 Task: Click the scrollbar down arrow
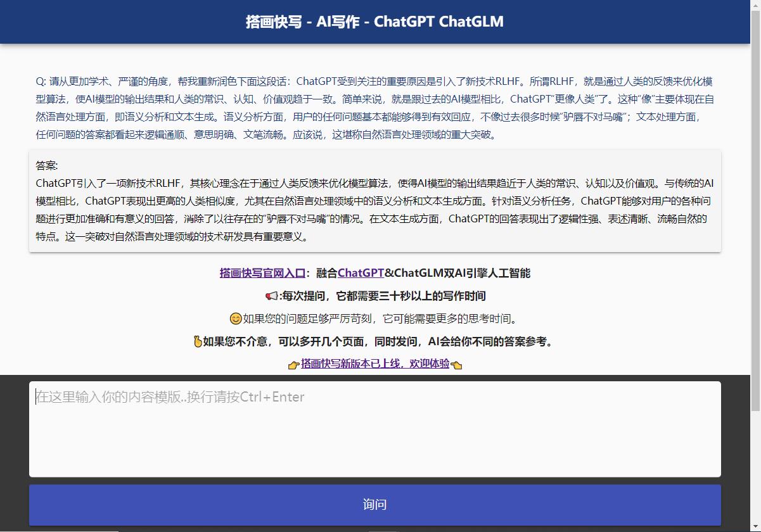tap(755, 526)
